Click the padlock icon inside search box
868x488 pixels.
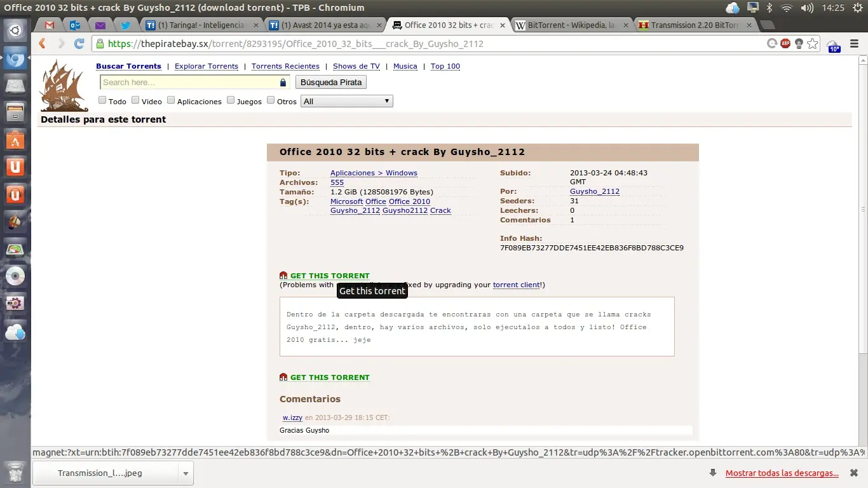(283, 83)
